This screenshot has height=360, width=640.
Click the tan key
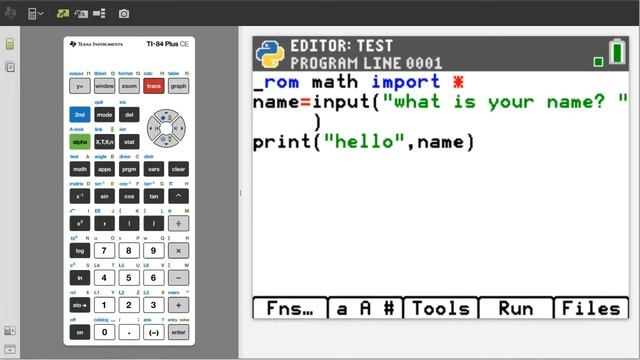[154, 196]
